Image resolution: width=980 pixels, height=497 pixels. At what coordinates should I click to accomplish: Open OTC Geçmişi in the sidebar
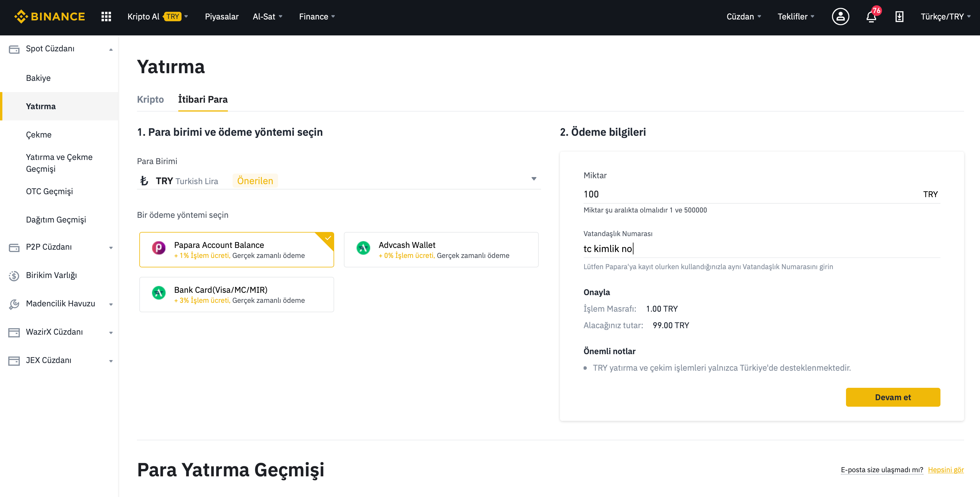click(59, 191)
